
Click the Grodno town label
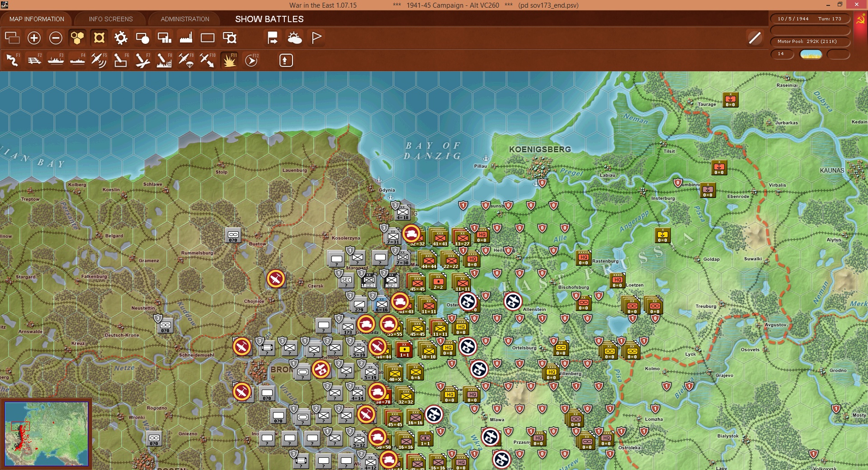(838, 371)
